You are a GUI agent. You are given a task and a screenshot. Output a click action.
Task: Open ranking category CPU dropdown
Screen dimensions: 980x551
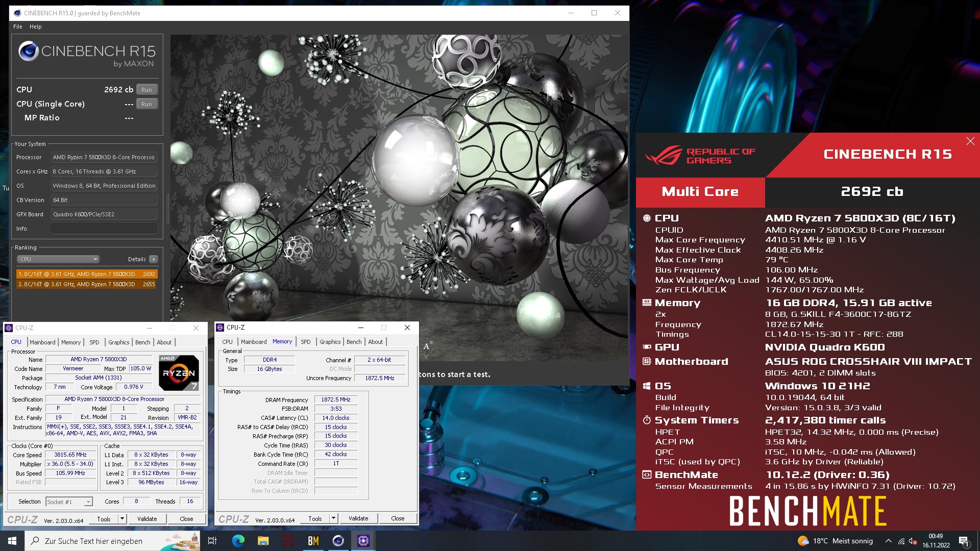click(58, 259)
